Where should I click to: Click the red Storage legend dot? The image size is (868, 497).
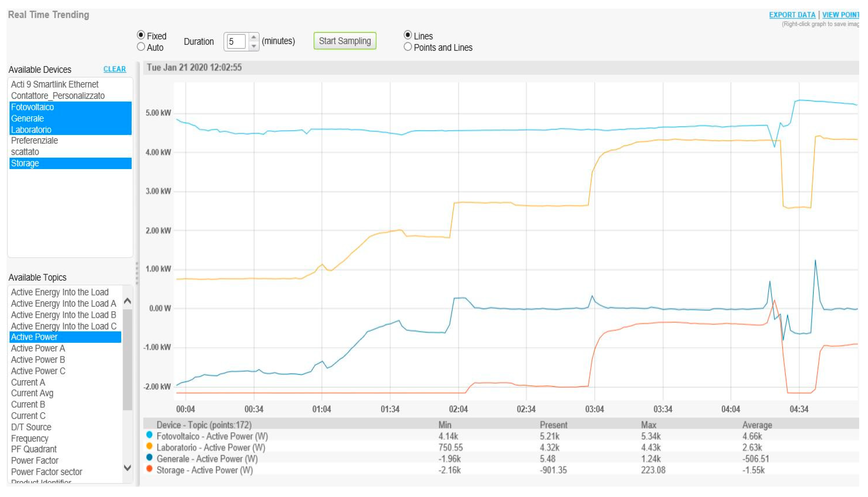click(x=149, y=469)
